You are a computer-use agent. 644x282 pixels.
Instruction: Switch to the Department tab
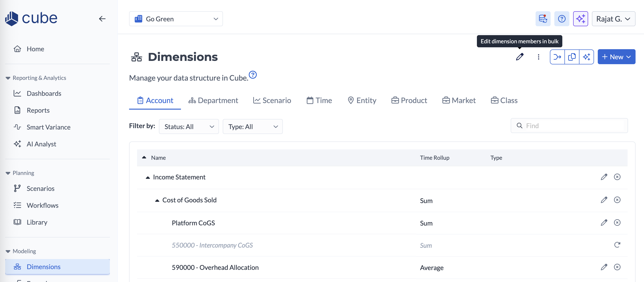pos(213,100)
